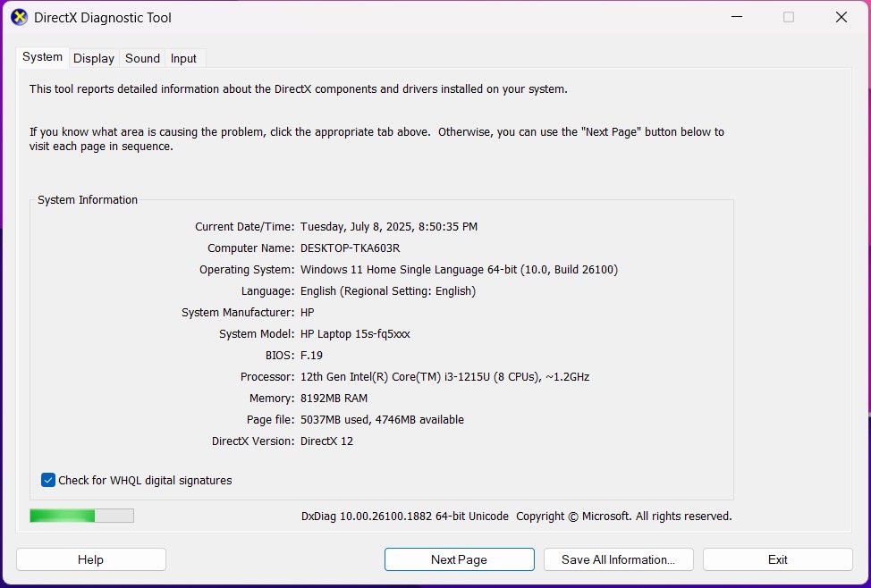This screenshot has height=588, width=871.
Task: Minimize the DirectX Diagnostic Tool window
Action: click(736, 17)
